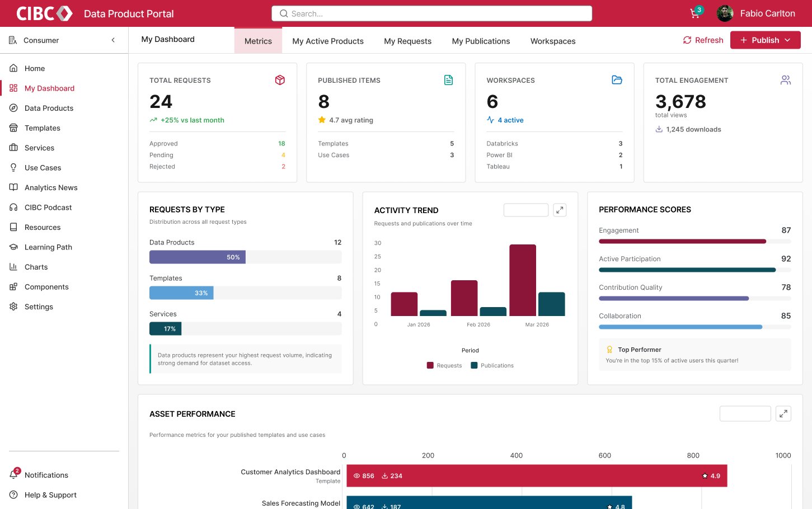
Task: Open the Activity Trend filter dropdown
Action: tap(526, 210)
